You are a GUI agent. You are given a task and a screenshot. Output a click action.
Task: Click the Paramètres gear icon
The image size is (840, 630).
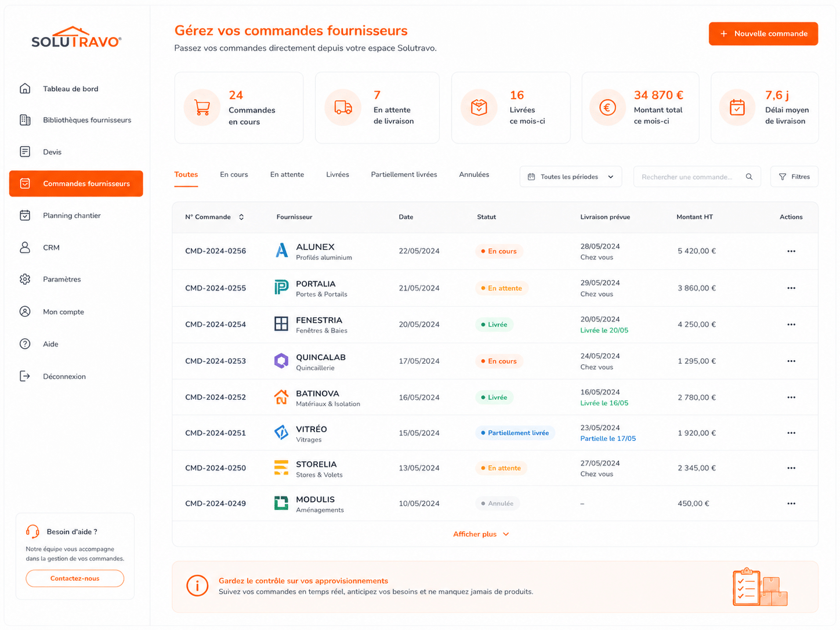coord(25,279)
